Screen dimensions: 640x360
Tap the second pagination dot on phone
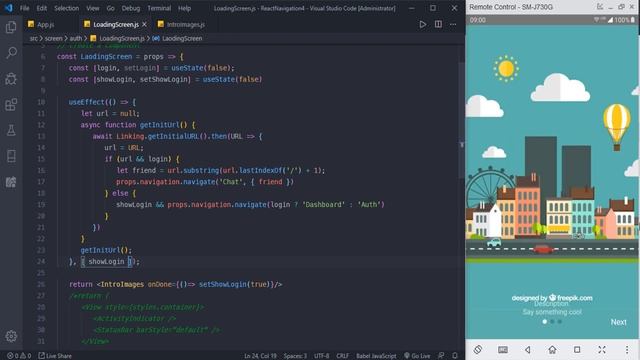click(552, 322)
